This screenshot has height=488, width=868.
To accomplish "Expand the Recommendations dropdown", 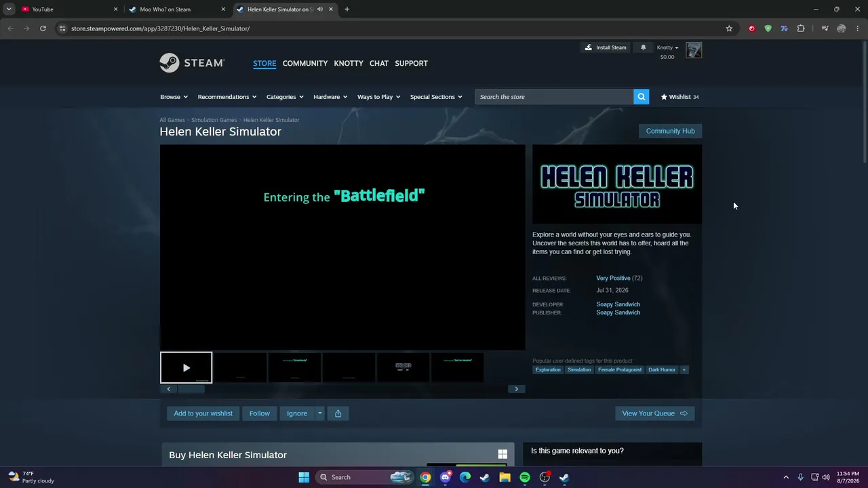I will 227,97.
